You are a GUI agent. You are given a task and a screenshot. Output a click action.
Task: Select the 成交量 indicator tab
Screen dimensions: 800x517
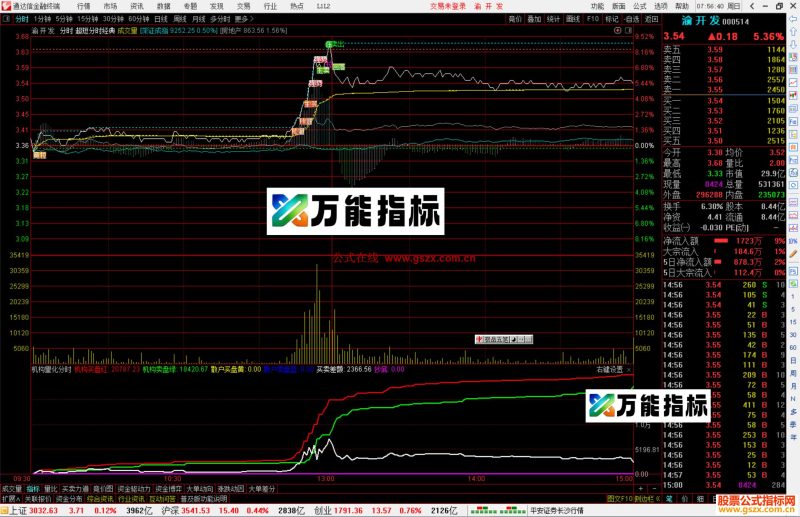(12, 489)
